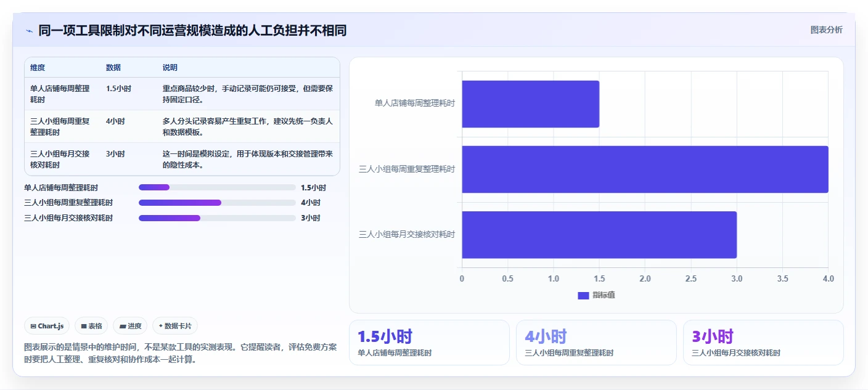This screenshot has width=868, height=390.
Task: Click x-axis tick 2.0
Action: (x=645, y=278)
